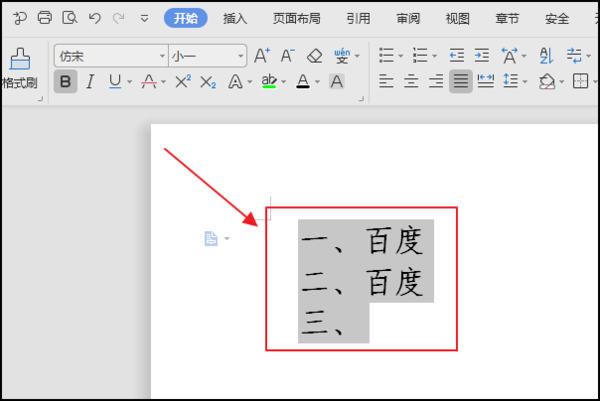Toggle bold formatting
This screenshot has width=600, height=401.
(x=65, y=82)
